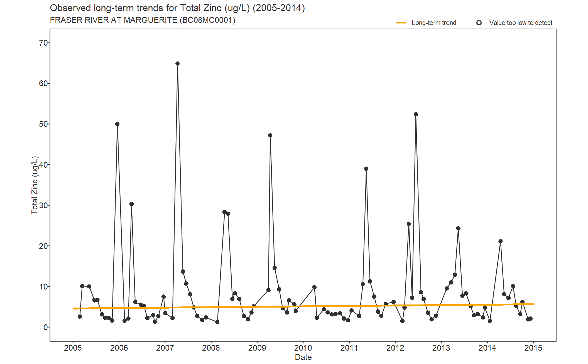
Task: Click the x-axis label 2007
Action: [165, 348]
